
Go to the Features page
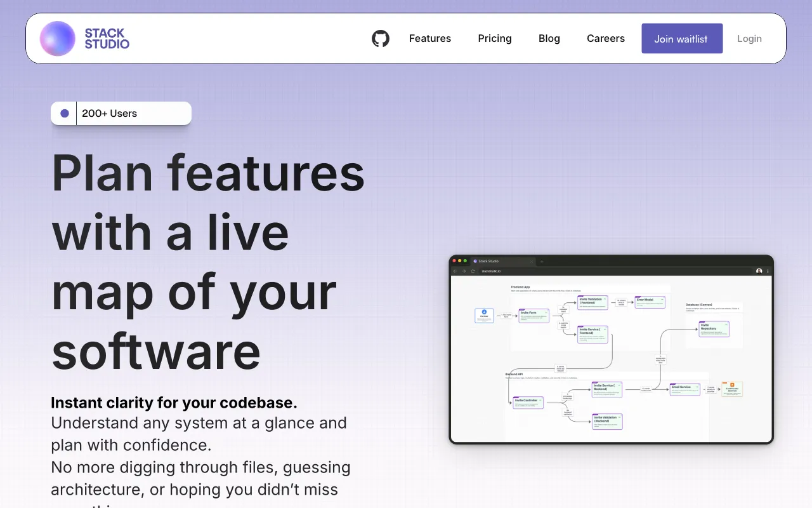point(430,38)
